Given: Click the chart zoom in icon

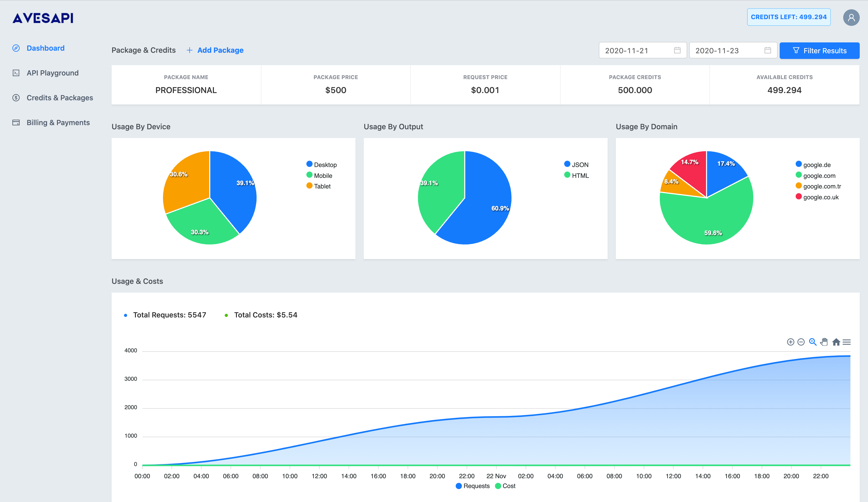Looking at the screenshot, I should point(791,342).
